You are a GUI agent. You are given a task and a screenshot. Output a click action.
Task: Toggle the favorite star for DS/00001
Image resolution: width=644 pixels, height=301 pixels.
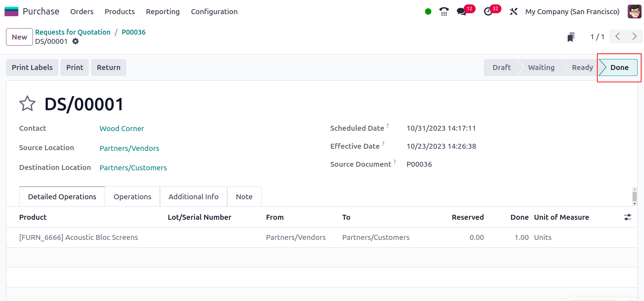pyautogui.click(x=27, y=104)
